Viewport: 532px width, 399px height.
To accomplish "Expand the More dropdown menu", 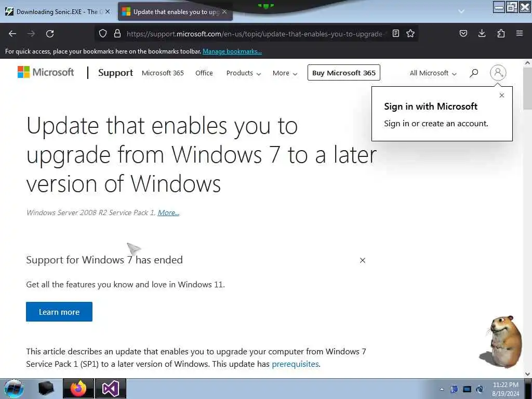I will [x=285, y=73].
